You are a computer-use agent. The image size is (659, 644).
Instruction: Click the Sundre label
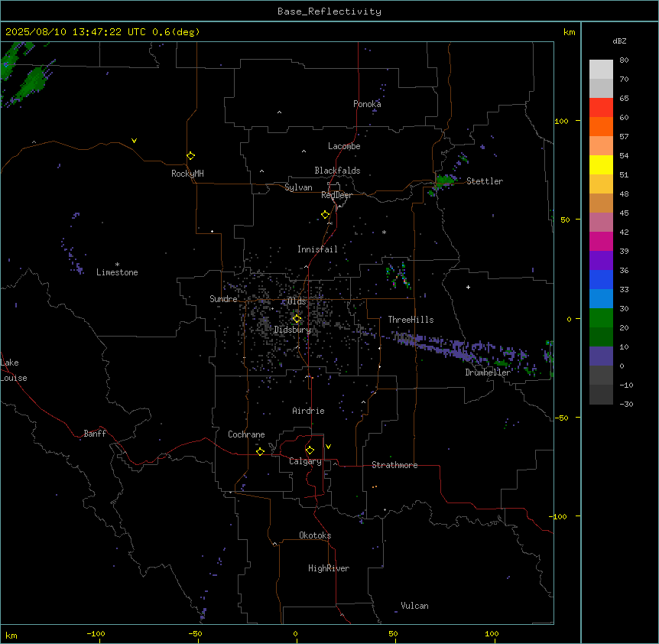[x=223, y=299]
